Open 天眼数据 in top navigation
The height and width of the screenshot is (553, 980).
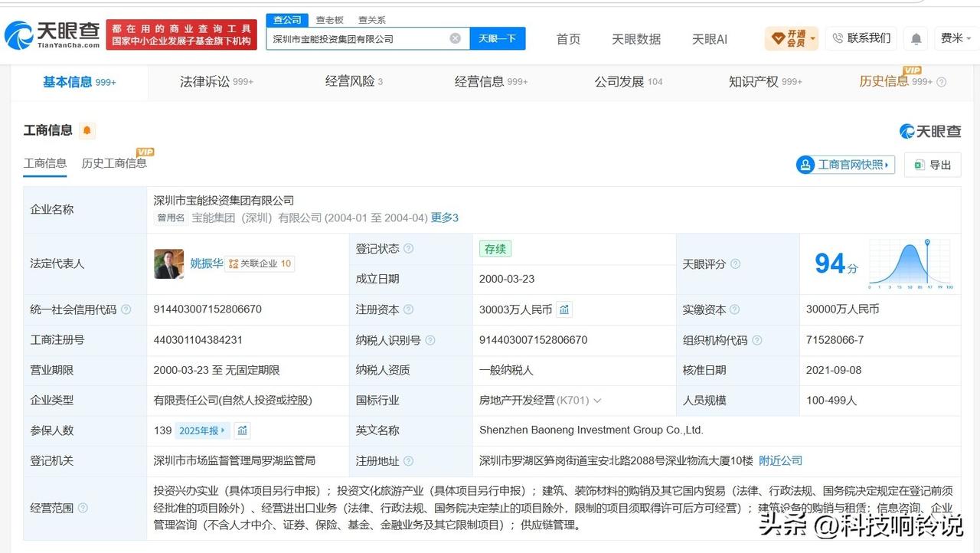coord(636,39)
